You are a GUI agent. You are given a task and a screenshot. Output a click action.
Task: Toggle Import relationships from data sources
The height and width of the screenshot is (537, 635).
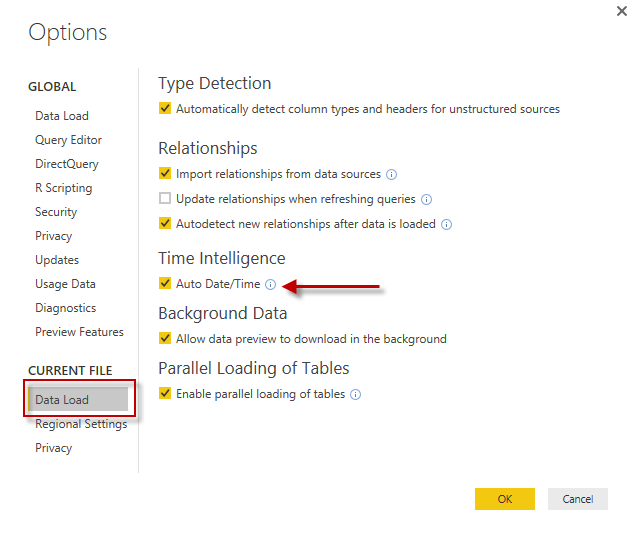click(166, 174)
